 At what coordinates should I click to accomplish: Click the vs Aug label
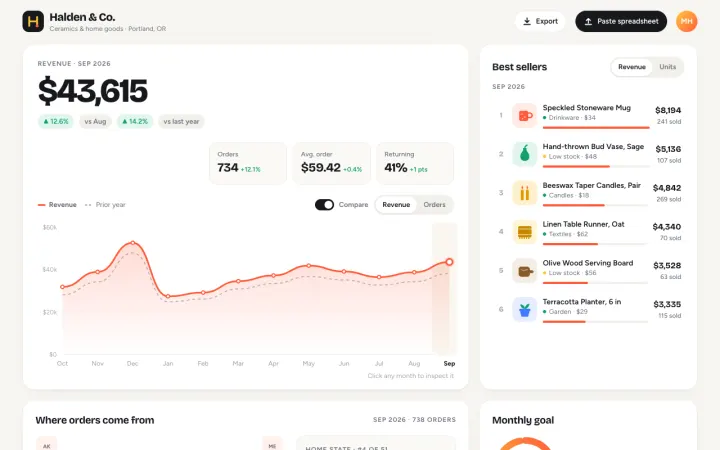pyautogui.click(x=95, y=122)
